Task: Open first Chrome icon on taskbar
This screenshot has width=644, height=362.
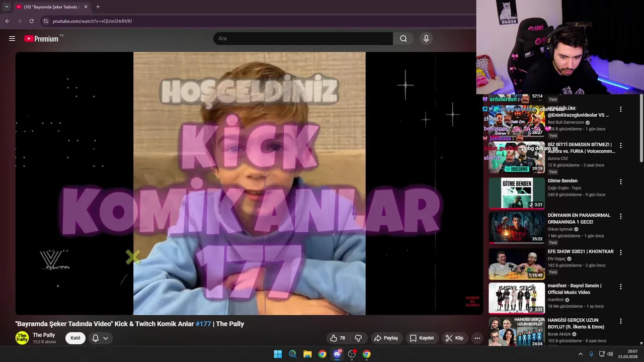Action: coord(322,354)
